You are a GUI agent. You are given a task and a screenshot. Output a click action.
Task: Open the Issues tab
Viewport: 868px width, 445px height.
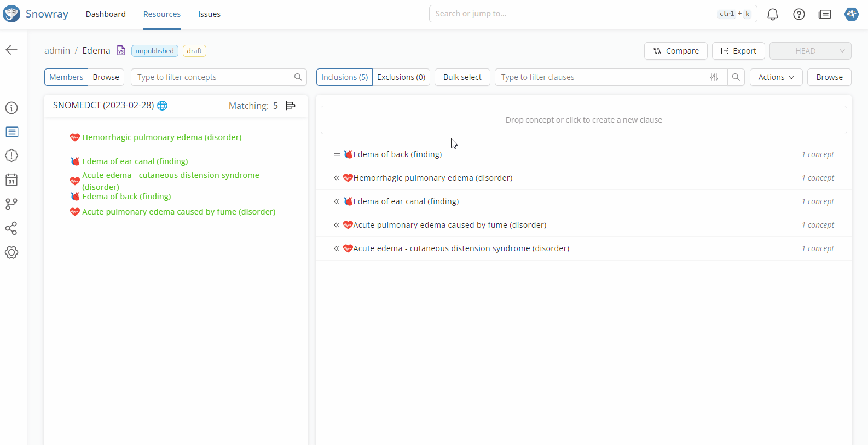[x=209, y=14]
